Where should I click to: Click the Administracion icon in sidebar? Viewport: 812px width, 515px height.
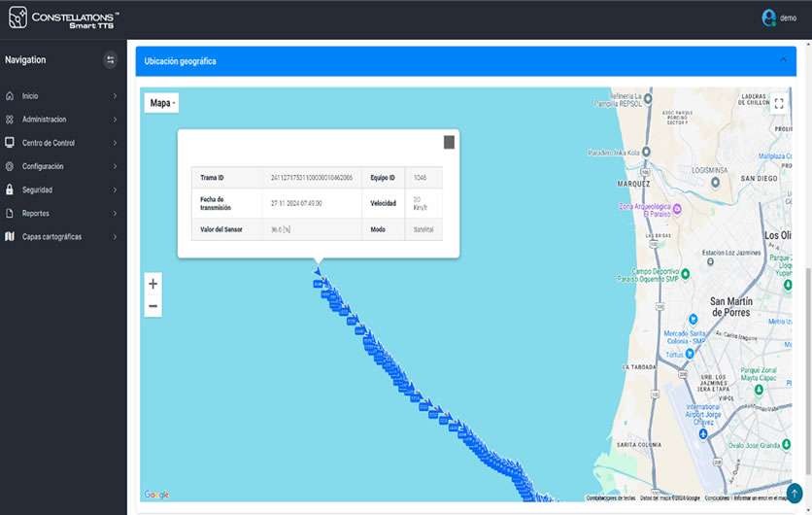click(x=10, y=120)
